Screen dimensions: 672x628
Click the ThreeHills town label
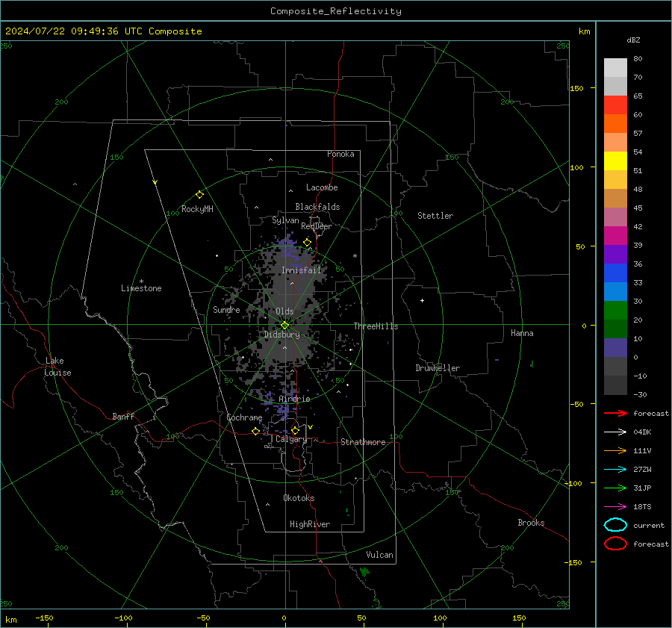click(x=376, y=326)
